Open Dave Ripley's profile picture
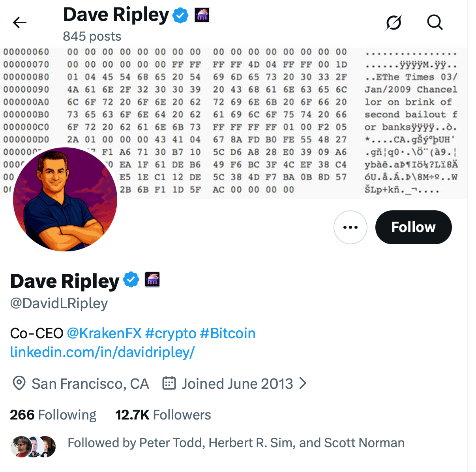This screenshot has width=476, height=472. click(x=65, y=199)
